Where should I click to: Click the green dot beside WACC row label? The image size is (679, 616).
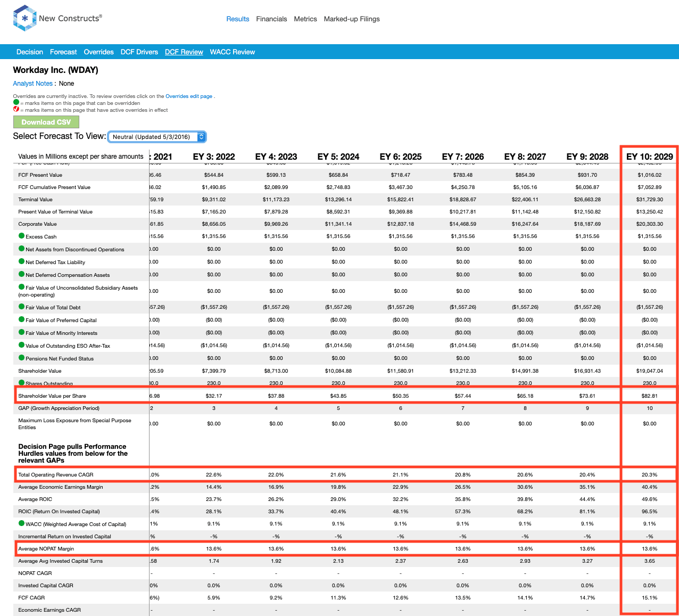coord(21,523)
